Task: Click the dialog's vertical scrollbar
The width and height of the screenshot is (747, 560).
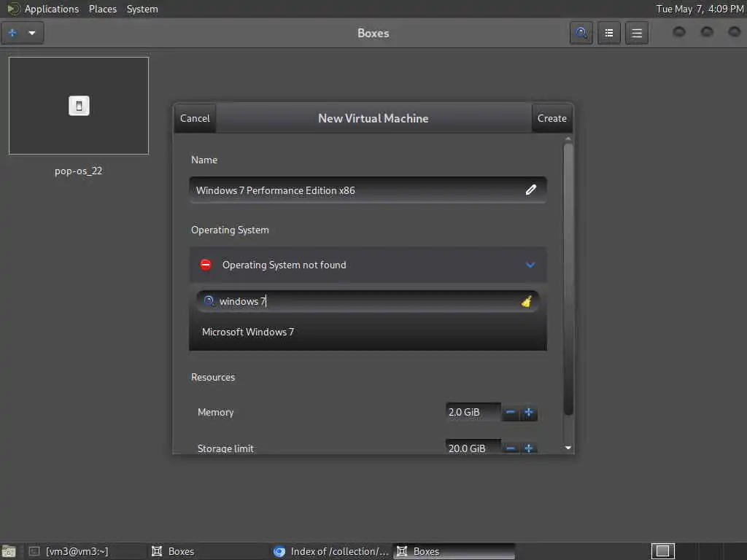Action: pyautogui.click(x=568, y=279)
